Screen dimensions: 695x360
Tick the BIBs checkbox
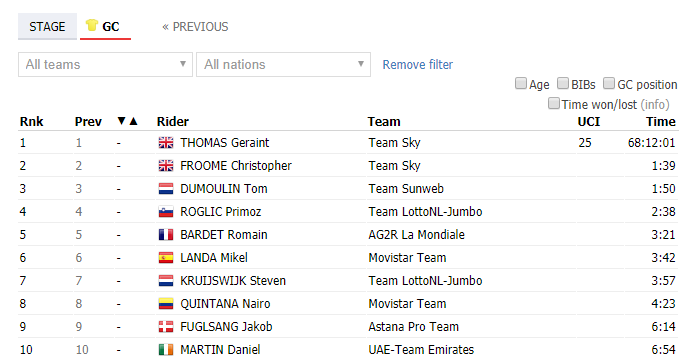click(562, 83)
